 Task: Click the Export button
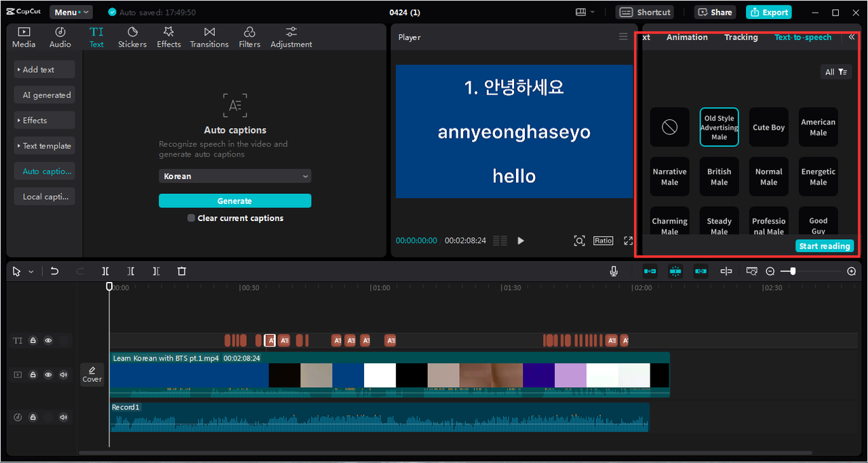tap(769, 12)
